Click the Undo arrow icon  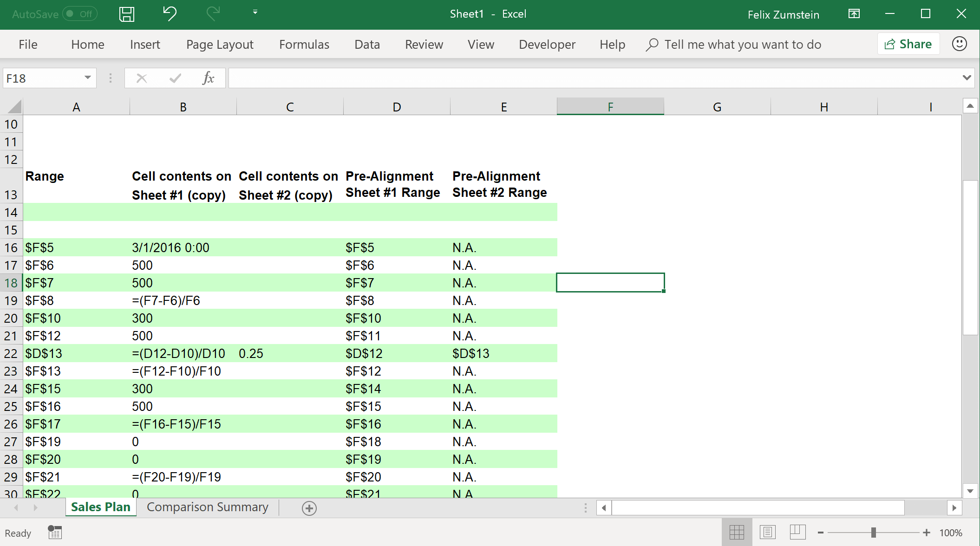(x=170, y=14)
